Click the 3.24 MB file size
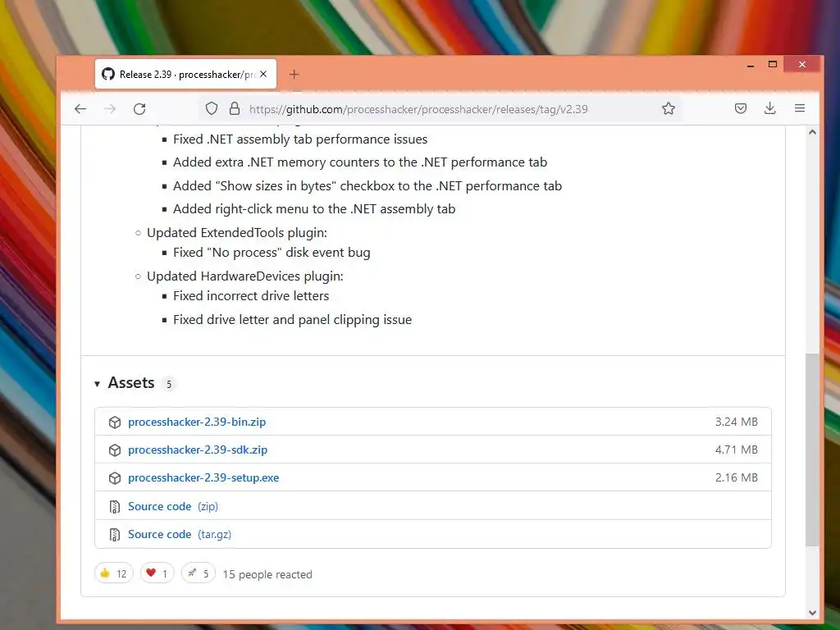The width and height of the screenshot is (840, 630). (x=736, y=422)
